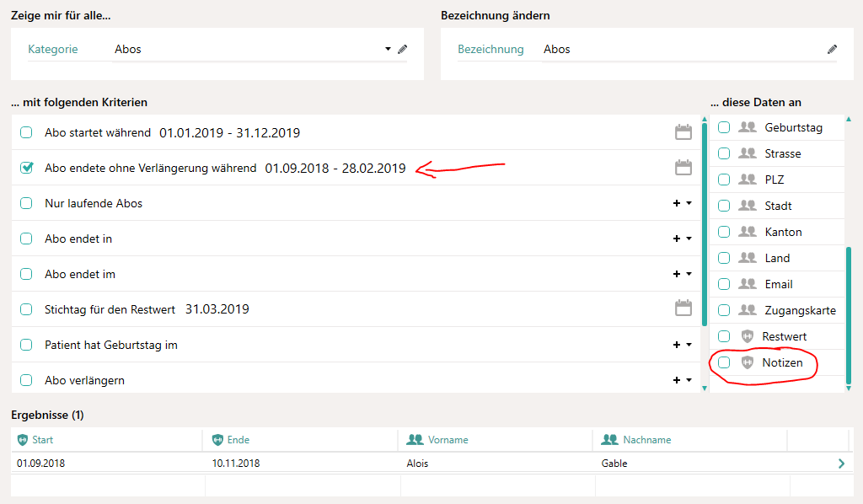Enable Nur laufende Abos checkbox
863x504 pixels.
[x=26, y=203]
